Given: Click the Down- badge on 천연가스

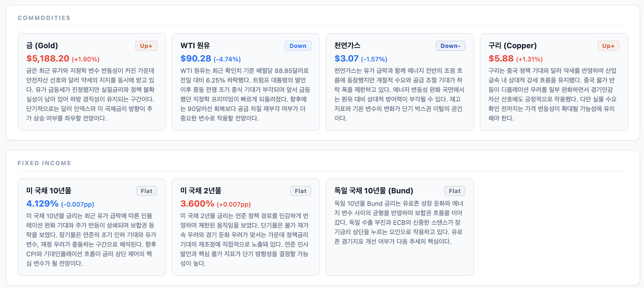Looking at the screenshot, I should tap(450, 46).
